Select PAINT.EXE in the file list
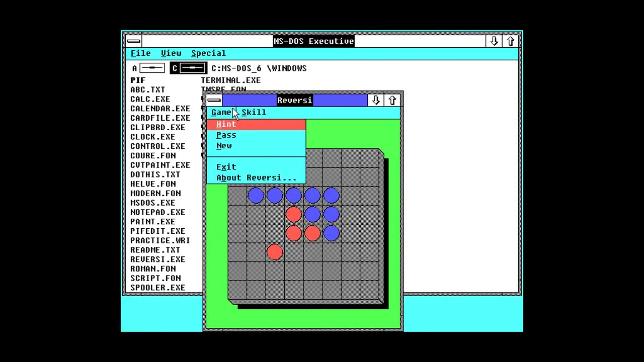The width and height of the screenshot is (644, 362). 153,222
